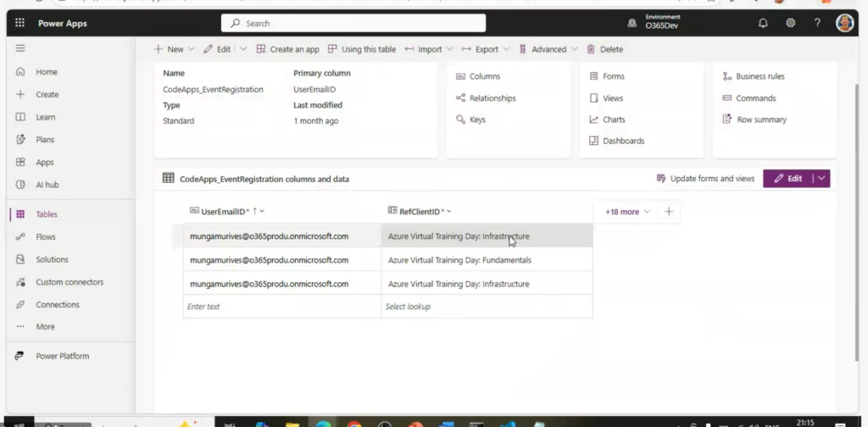Viewport: 868px width, 427px height.
Task: Click the help question mark icon
Action: coord(817,23)
